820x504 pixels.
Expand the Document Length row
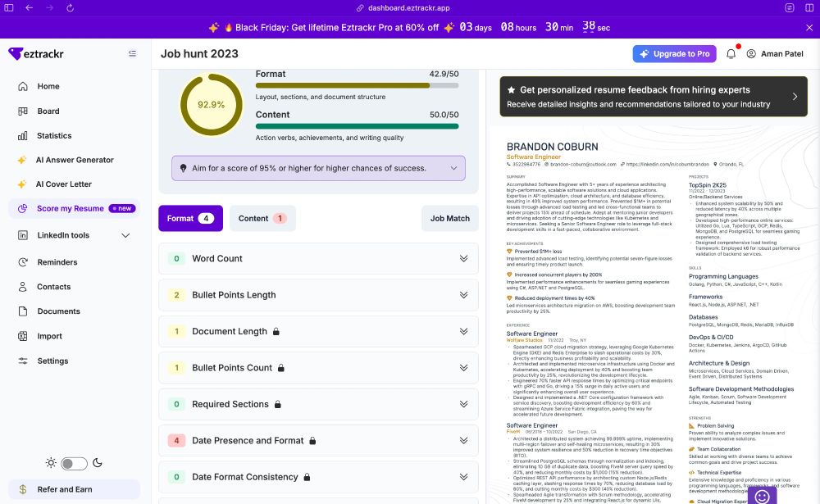(318, 331)
